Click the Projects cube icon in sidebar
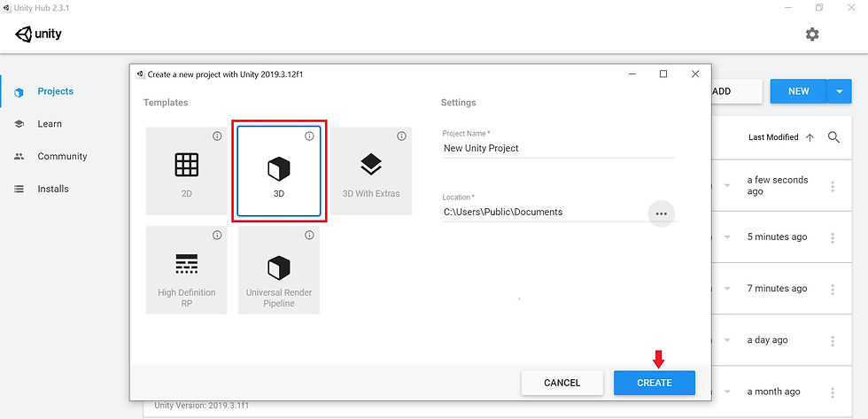This screenshot has height=419, width=868. pos(19,92)
